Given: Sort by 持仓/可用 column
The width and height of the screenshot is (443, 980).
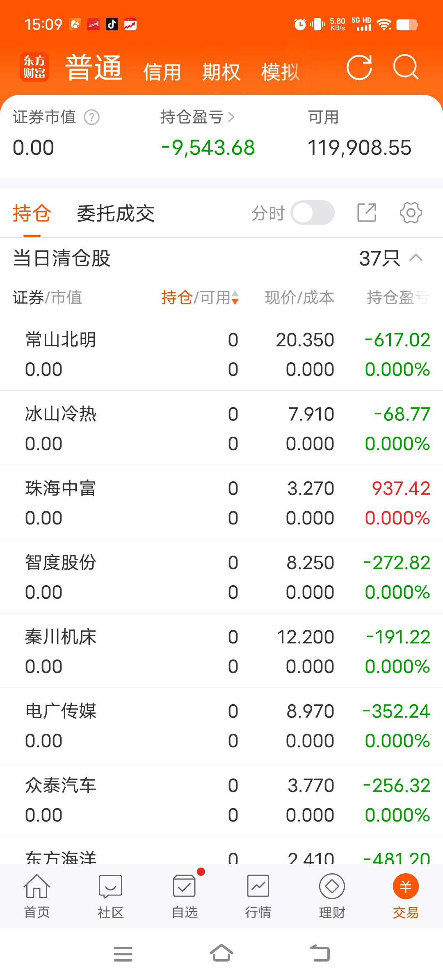Looking at the screenshot, I should click(x=200, y=298).
